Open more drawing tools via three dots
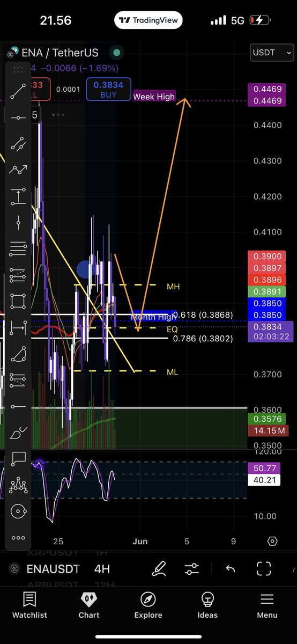The width and height of the screenshot is (297, 644). pyautogui.click(x=18, y=538)
